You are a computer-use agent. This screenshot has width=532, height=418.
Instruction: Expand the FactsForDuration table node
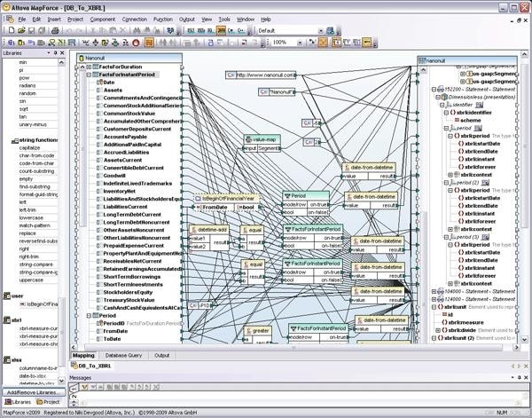[89, 67]
